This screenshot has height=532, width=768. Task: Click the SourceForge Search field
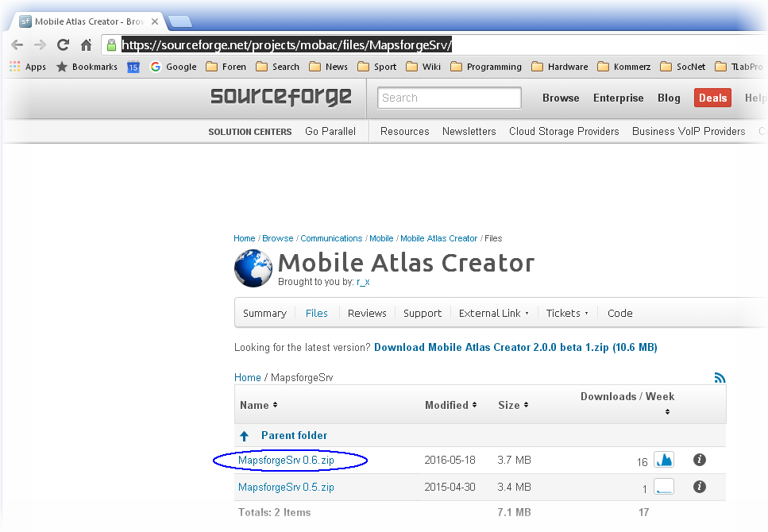click(x=450, y=98)
